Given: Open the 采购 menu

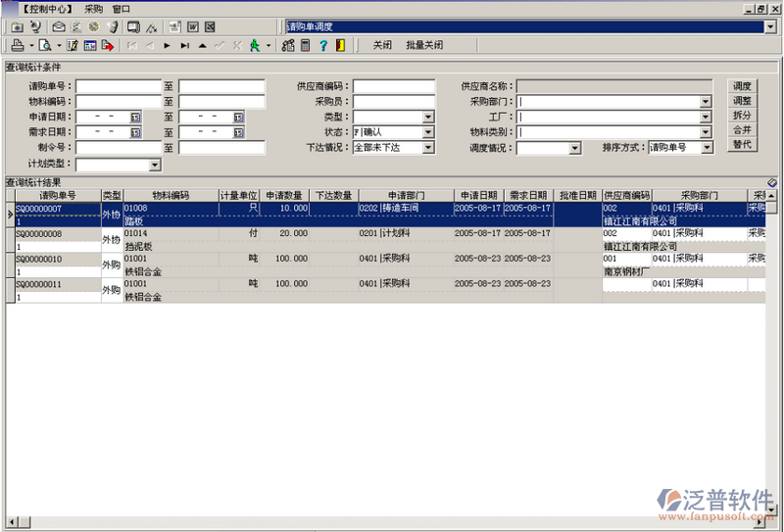Looking at the screenshot, I should (x=93, y=8).
